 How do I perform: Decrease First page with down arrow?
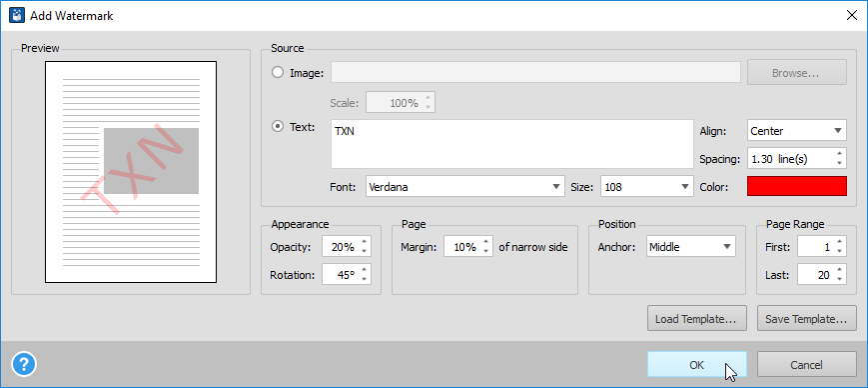click(x=840, y=252)
